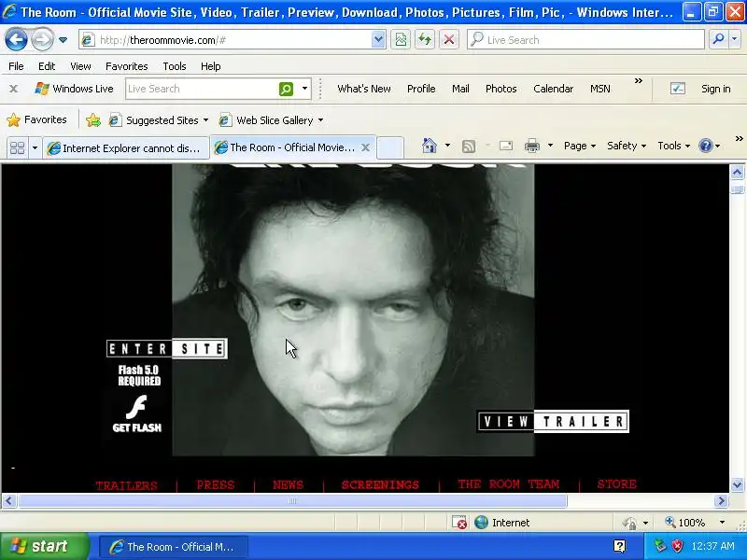Screen dimensions: 747x560
Task: Click the Windows start button
Action: coord(44,546)
